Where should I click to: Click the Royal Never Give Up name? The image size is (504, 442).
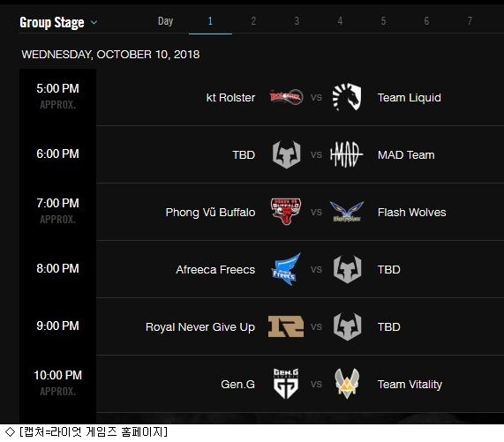click(200, 326)
